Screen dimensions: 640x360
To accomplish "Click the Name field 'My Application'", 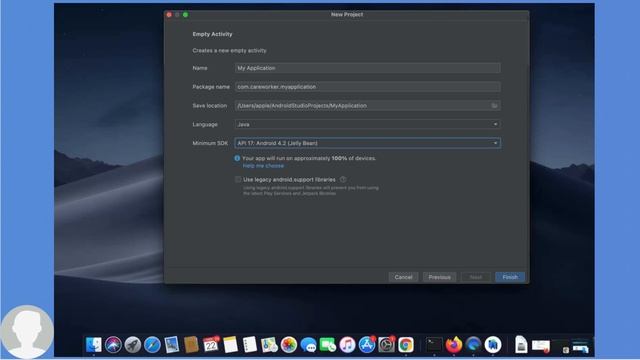I will click(x=367, y=68).
